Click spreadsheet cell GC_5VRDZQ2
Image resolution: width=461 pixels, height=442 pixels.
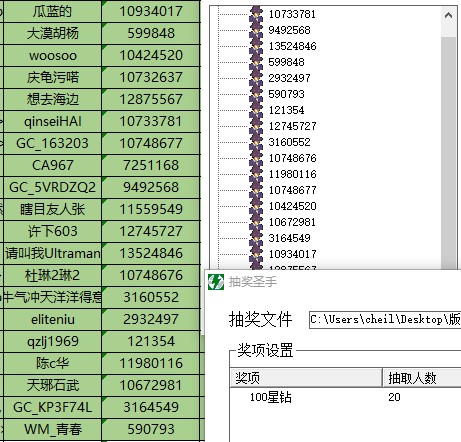52,187
